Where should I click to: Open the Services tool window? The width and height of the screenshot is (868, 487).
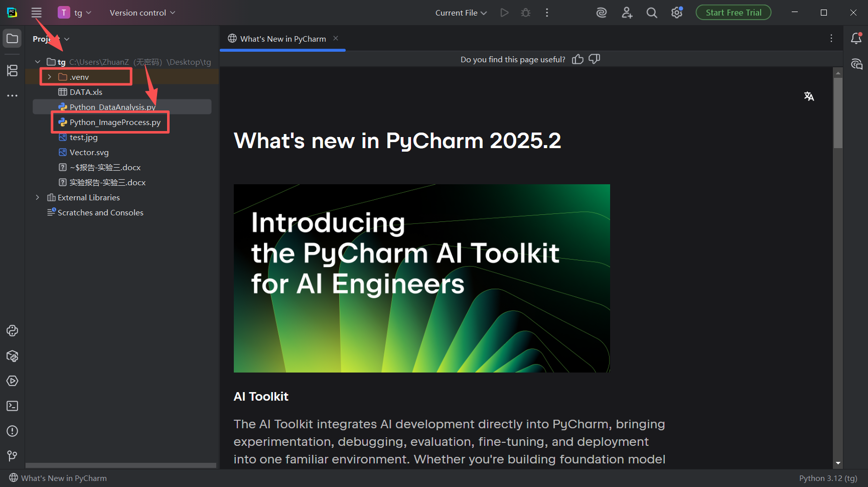[12, 381]
